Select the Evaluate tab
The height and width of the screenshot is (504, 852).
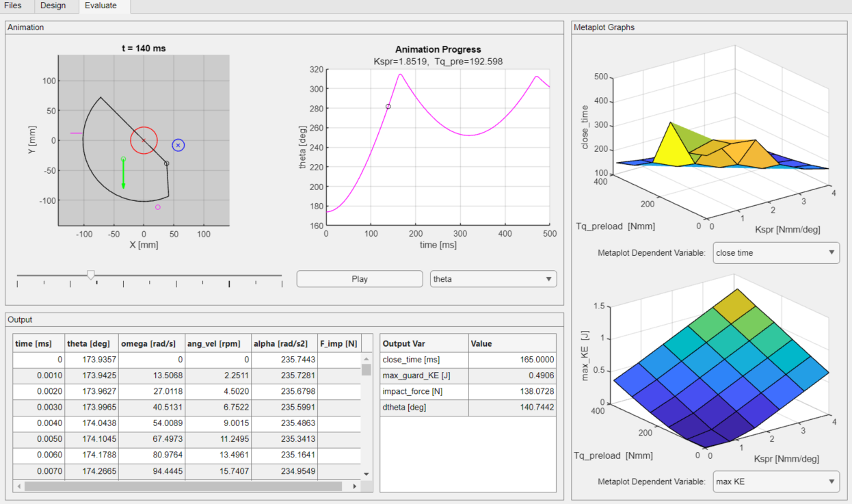pos(103,5)
